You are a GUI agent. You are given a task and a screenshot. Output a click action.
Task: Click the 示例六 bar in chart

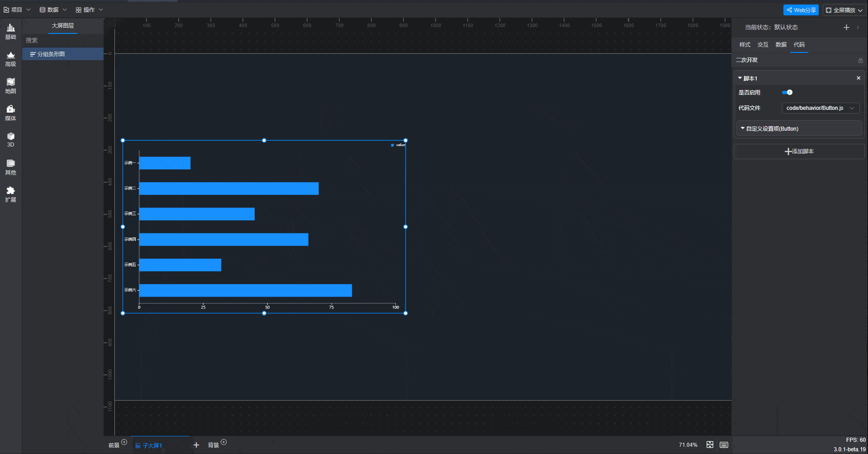(245, 290)
